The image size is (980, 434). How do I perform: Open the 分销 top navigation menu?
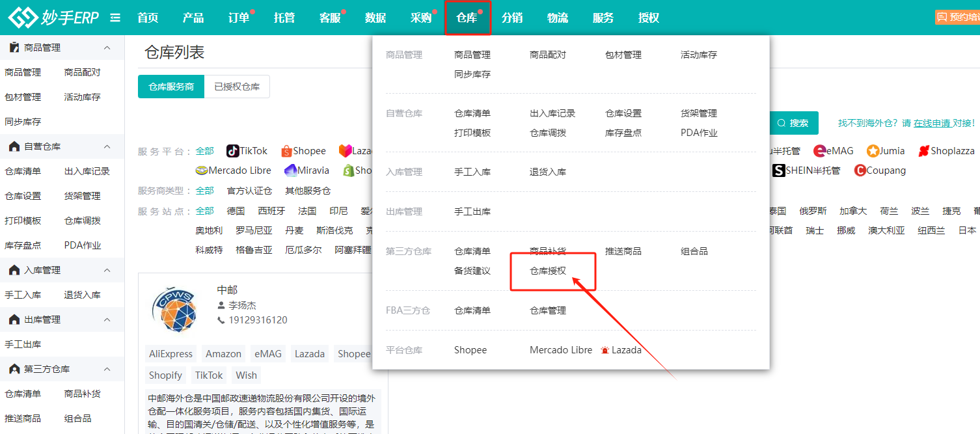[512, 18]
